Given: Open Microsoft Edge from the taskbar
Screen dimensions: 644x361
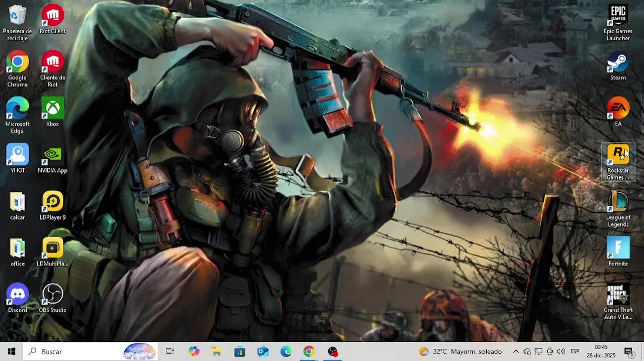Looking at the screenshot, I should (286, 351).
